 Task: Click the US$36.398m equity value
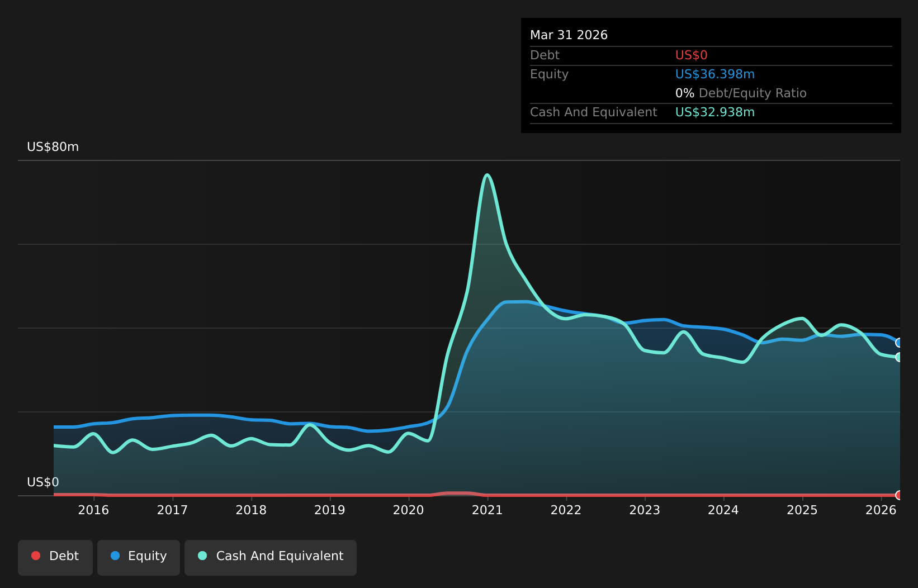point(715,74)
